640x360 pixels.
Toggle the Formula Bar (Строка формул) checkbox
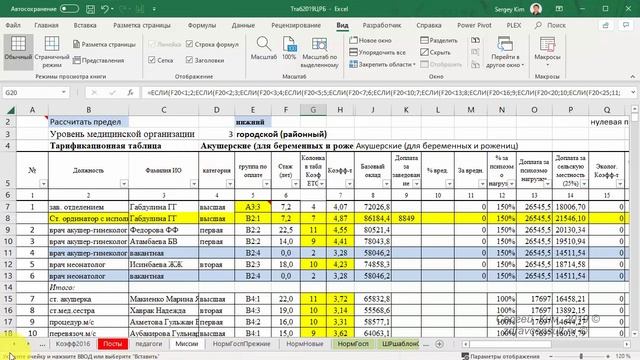pos(189,44)
